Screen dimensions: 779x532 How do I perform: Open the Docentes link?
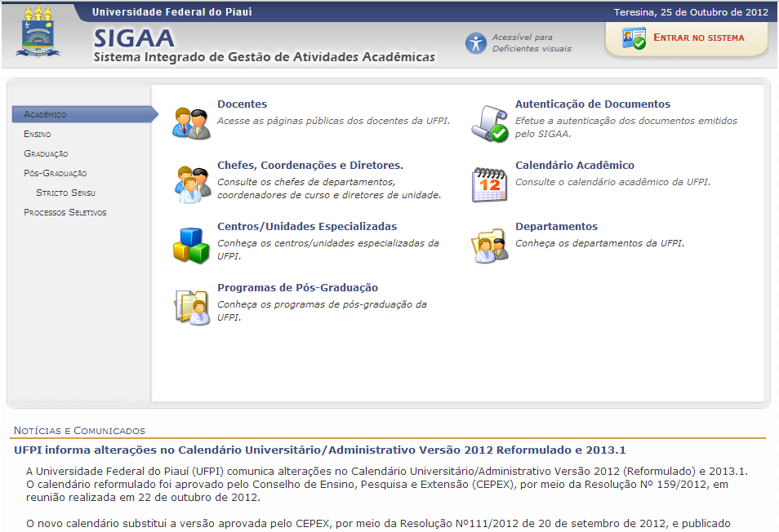[x=242, y=104]
